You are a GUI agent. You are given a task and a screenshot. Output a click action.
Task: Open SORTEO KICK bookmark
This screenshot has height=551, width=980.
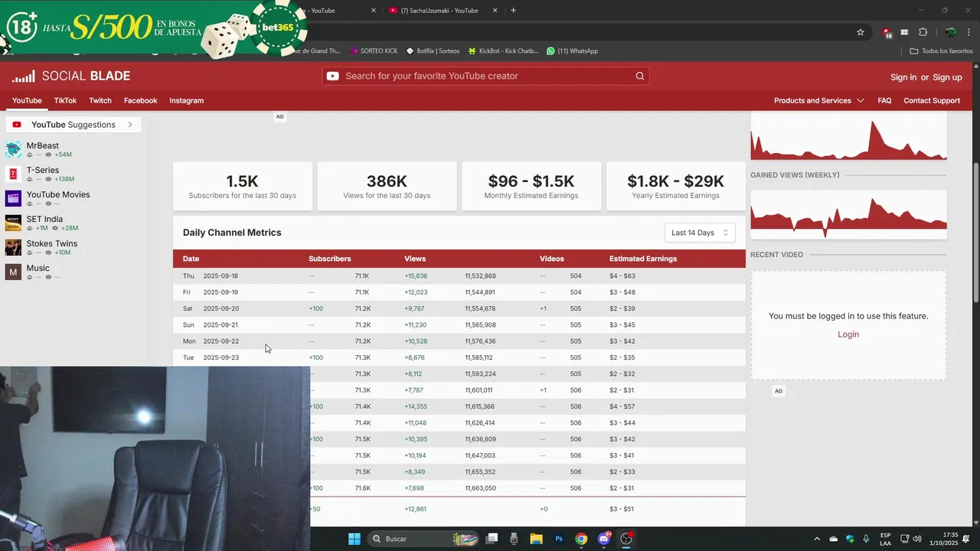374,51
